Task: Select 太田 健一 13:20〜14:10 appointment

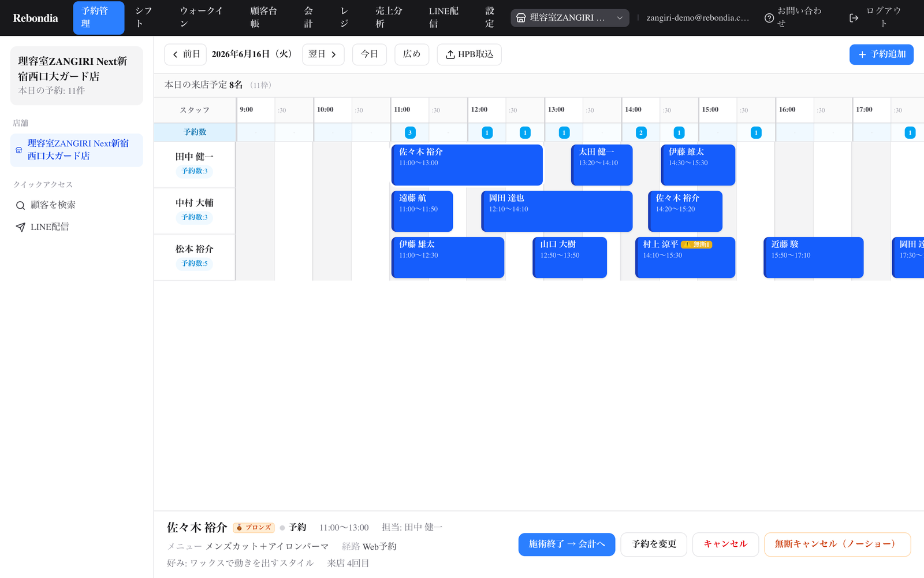Action: pos(602,165)
